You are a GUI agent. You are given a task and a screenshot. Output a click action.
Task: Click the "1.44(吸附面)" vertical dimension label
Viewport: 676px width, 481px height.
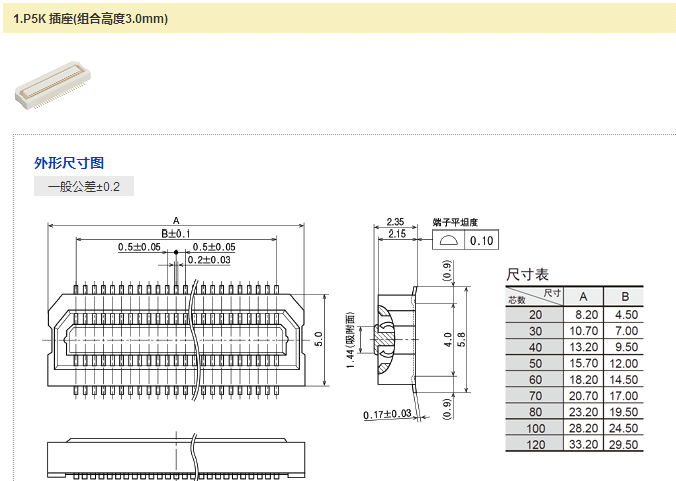(x=351, y=340)
